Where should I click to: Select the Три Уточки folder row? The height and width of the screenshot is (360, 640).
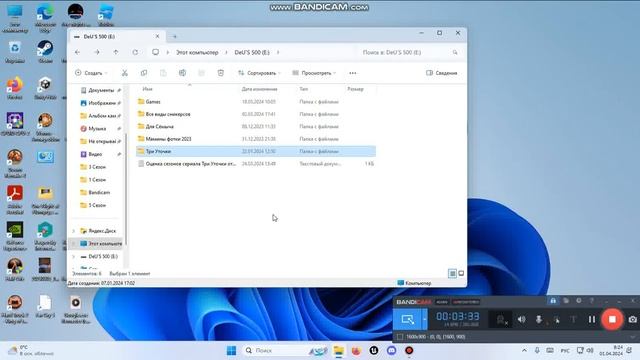(x=256, y=151)
